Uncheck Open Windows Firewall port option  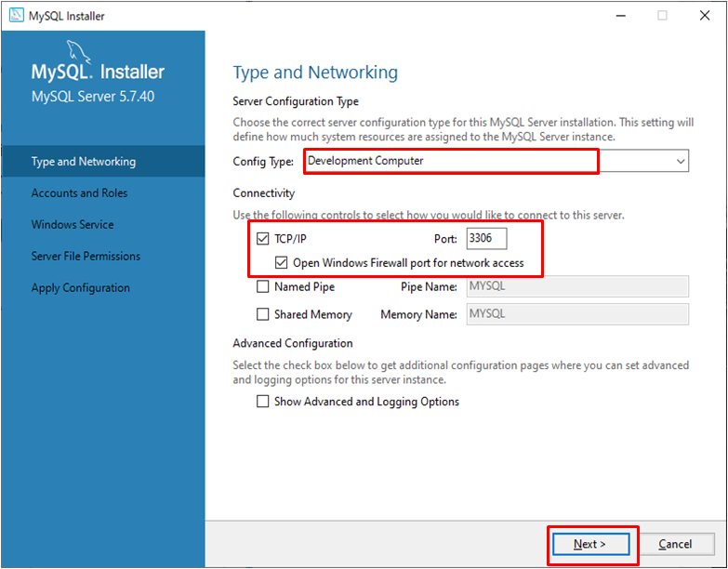click(x=281, y=263)
